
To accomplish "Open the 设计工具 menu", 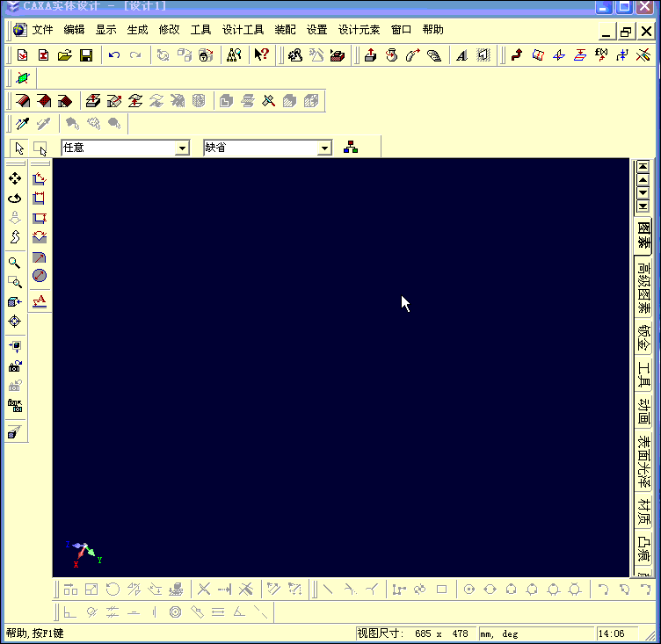I will 243,30.
